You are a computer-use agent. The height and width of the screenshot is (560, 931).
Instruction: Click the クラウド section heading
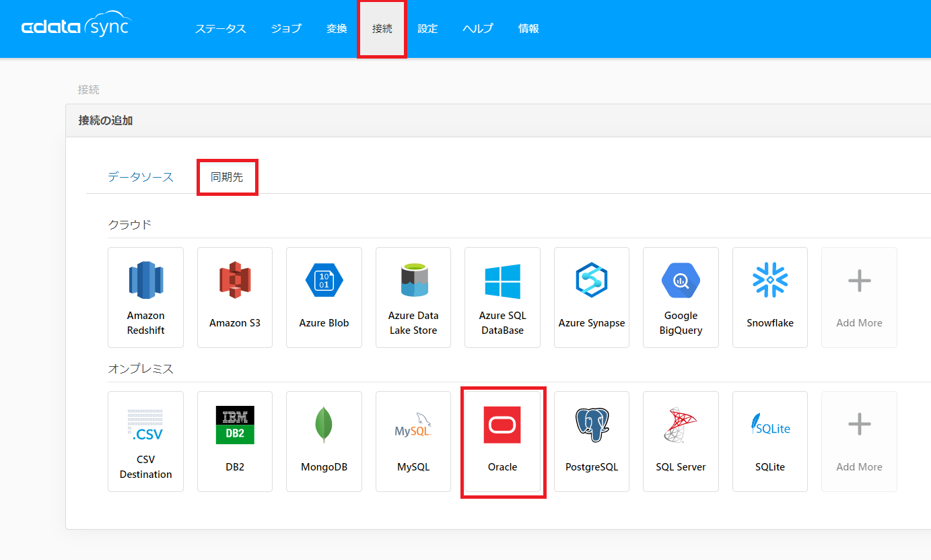coord(130,224)
